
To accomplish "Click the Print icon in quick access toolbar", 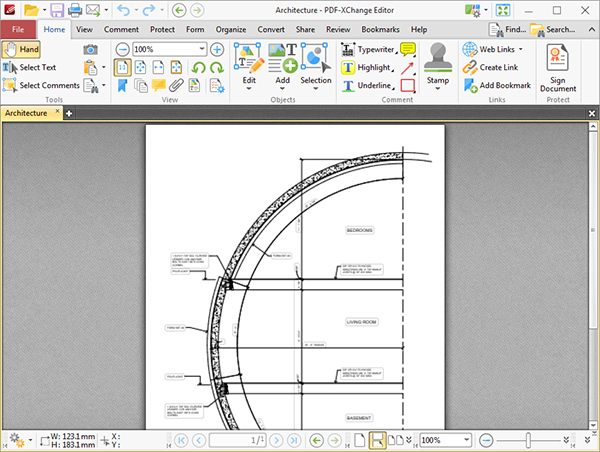I will pos(74,10).
